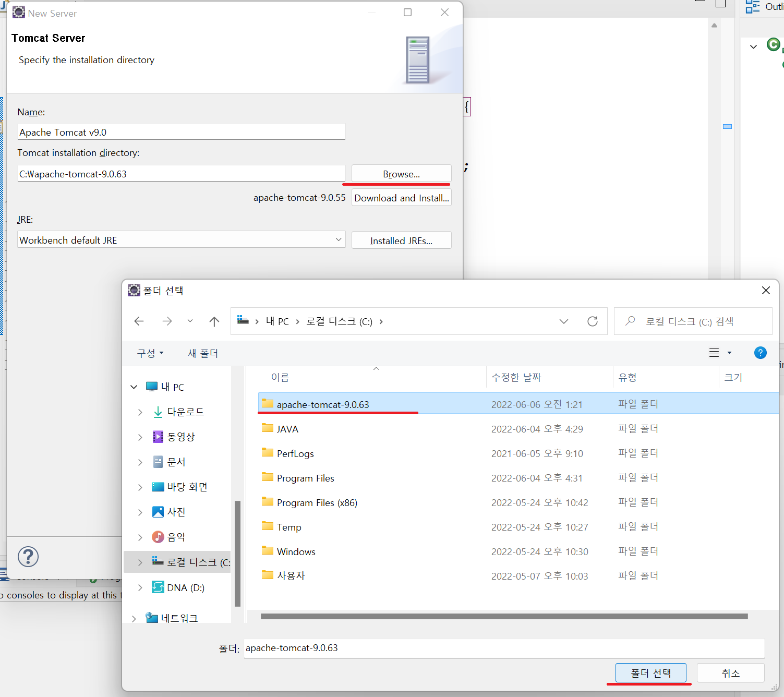Select Program Files (x86) folder
Screen dimensions: 784x697
pos(317,502)
